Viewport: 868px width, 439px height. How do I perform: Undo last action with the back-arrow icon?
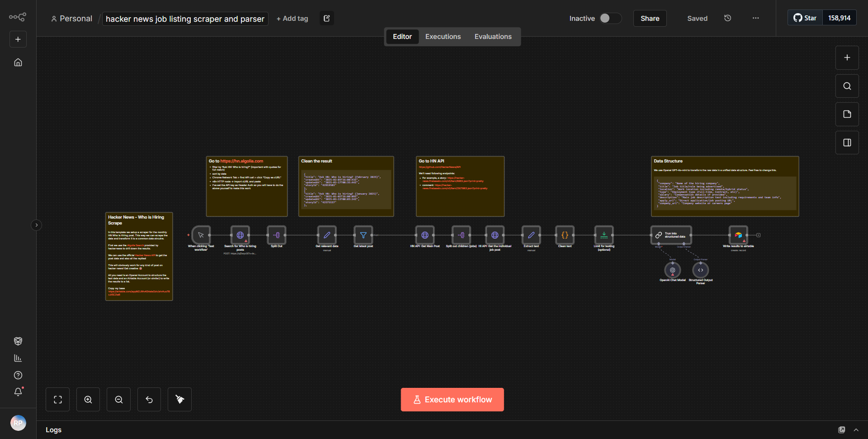(149, 399)
